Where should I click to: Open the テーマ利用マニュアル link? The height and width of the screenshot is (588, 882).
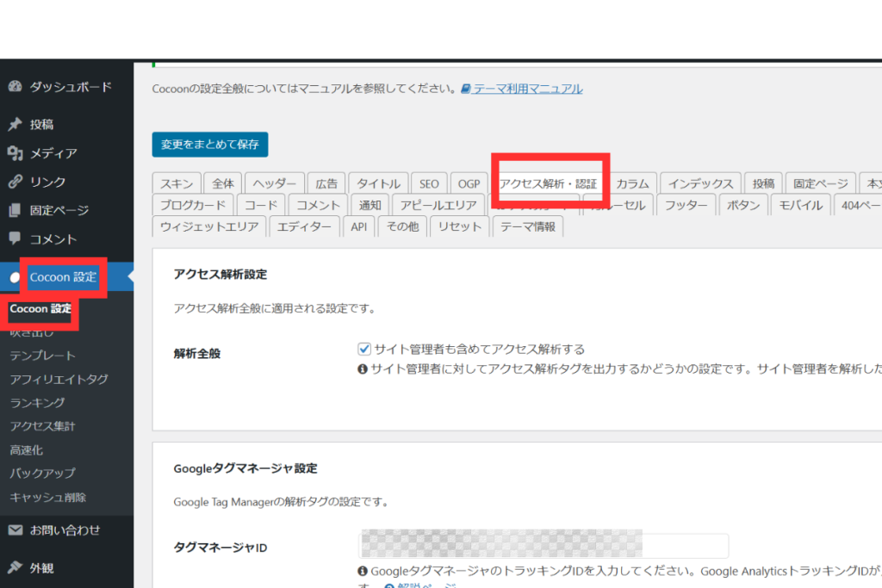[x=527, y=89]
